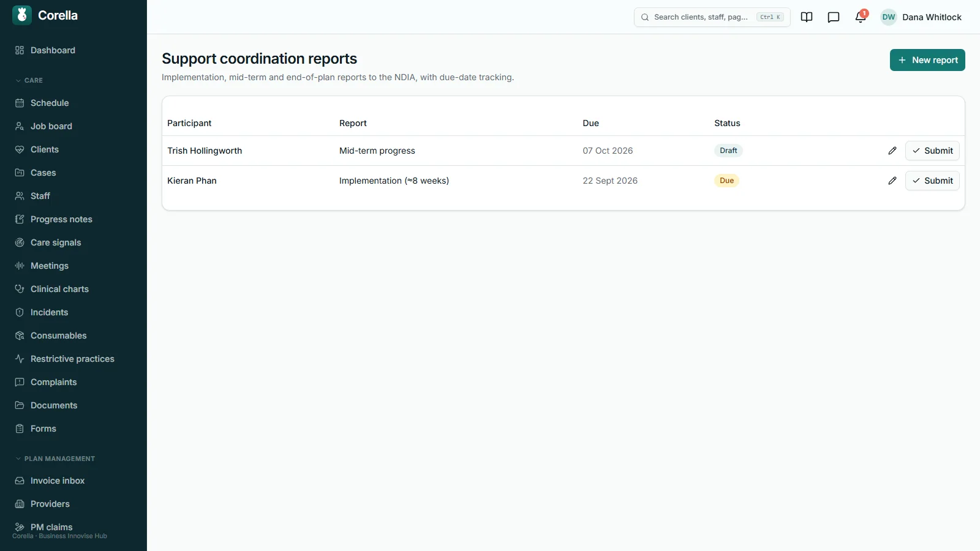
Task: Focus the search clients and staff field
Action: pyautogui.click(x=712, y=17)
